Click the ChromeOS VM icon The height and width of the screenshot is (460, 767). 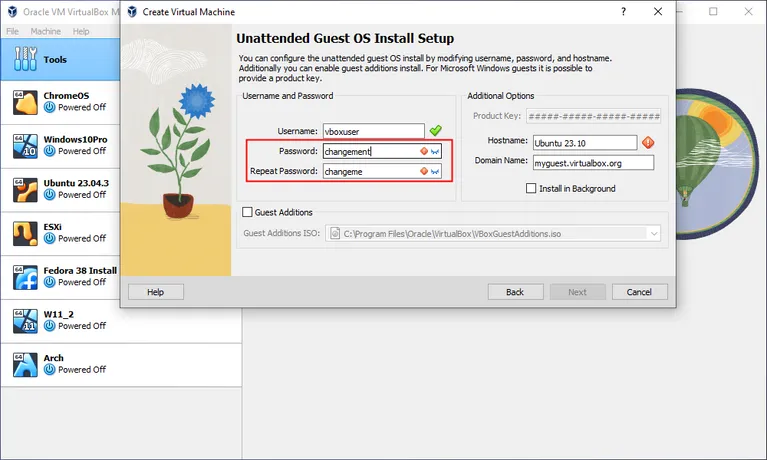click(25, 102)
